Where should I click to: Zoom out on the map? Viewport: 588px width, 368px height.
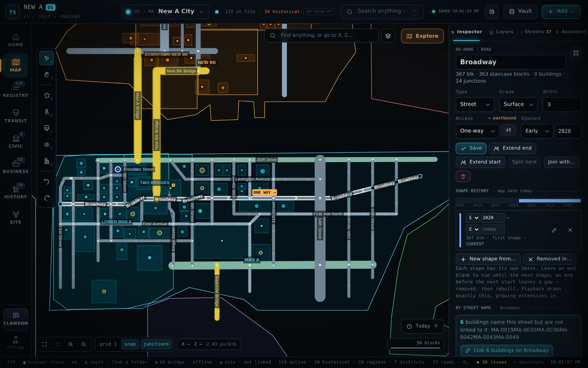tap(84, 344)
